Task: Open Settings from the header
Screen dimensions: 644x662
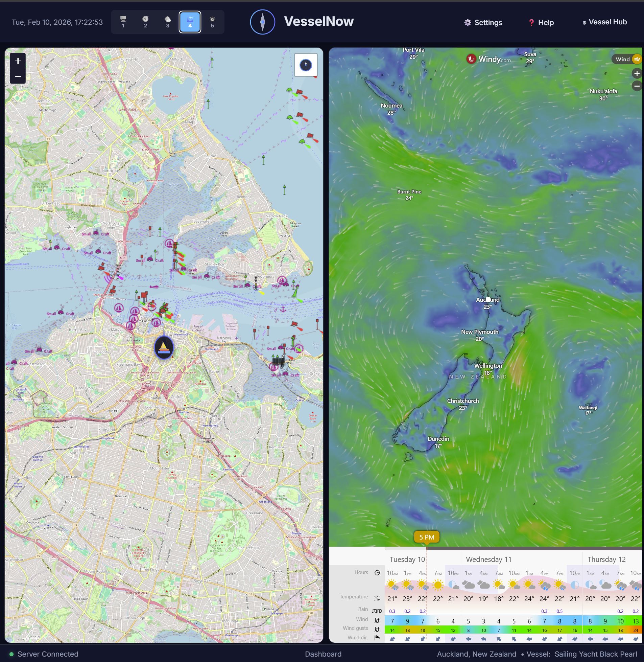Action: (x=483, y=22)
